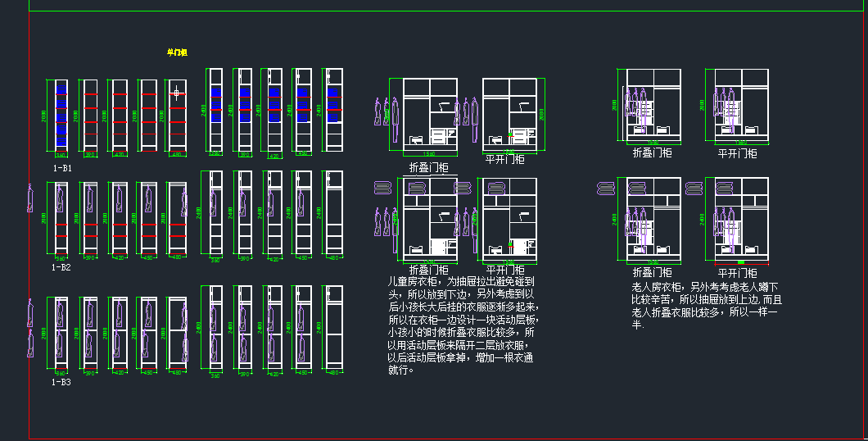Select the red highlighted dimension line
This screenshot has width=868, height=441.
741,264
